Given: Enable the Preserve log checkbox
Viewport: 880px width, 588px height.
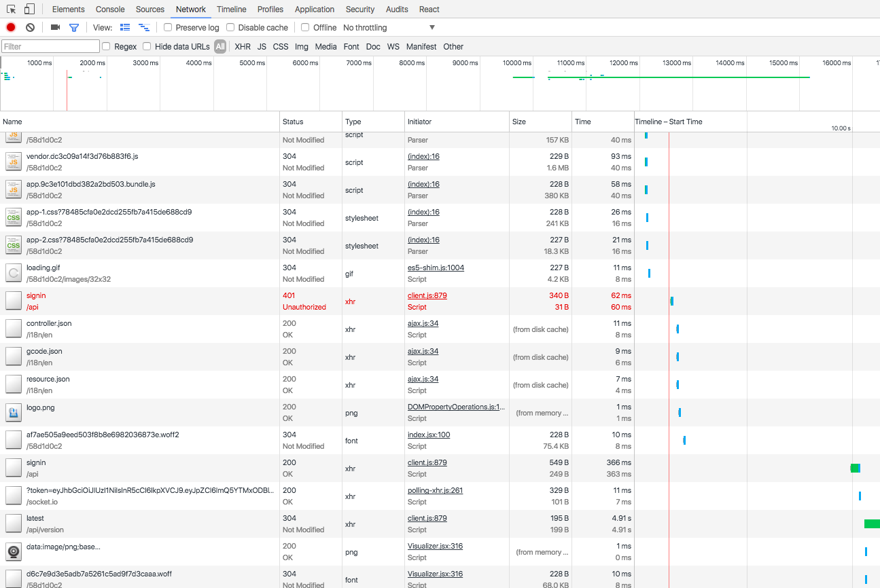Looking at the screenshot, I should point(168,28).
